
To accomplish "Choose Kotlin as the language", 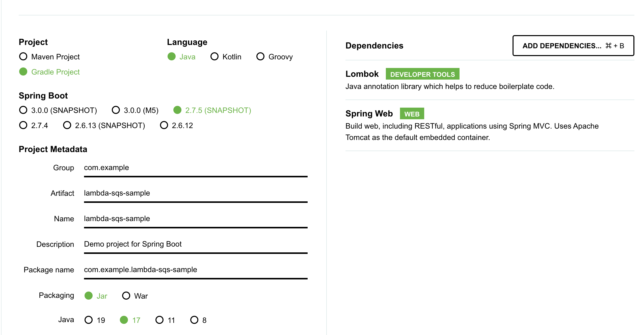I will [x=214, y=57].
